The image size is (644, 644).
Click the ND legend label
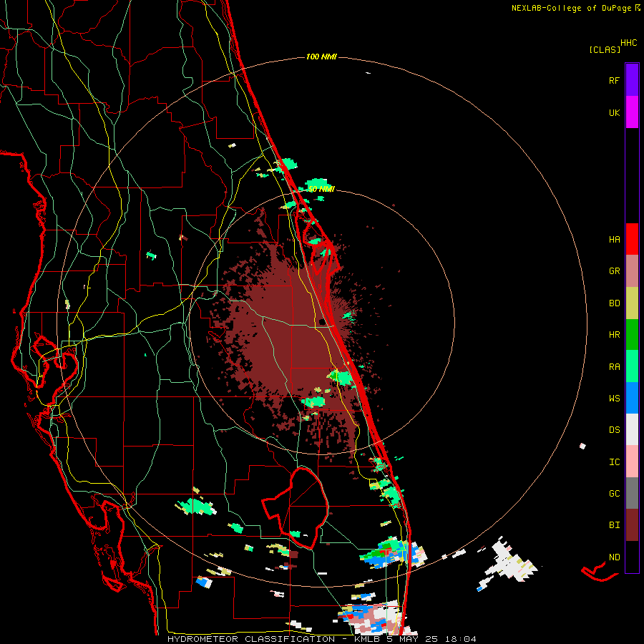point(614,557)
